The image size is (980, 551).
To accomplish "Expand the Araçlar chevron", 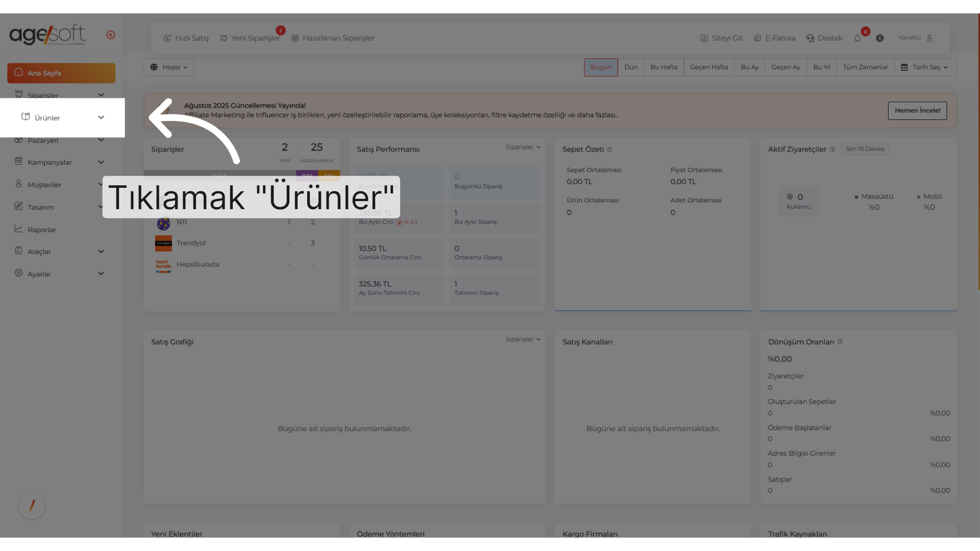I will click(x=101, y=252).
